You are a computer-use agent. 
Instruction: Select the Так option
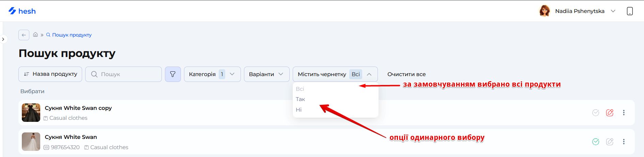[301, 99]
